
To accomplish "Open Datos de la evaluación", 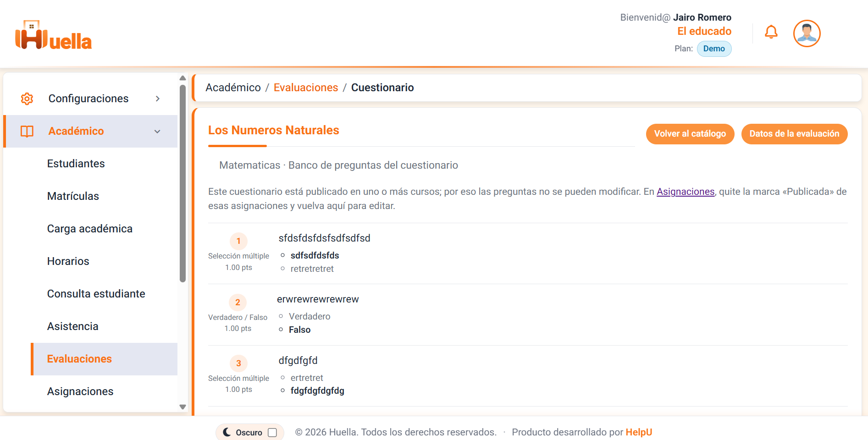I will (x=794, y=134).
